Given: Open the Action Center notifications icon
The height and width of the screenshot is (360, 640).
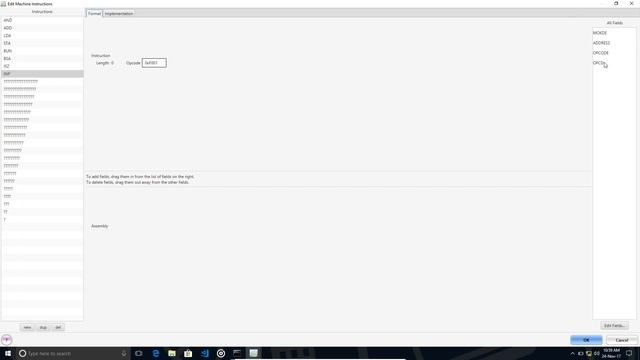Looking at the screenshot, I should [x=629, y=353].
